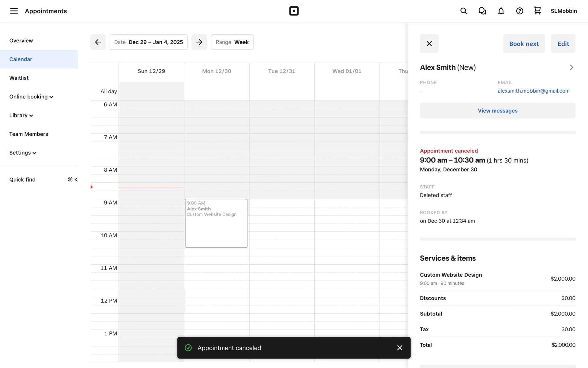
Task: Go to the next week arrow
Action: click(x=199, y=42)
